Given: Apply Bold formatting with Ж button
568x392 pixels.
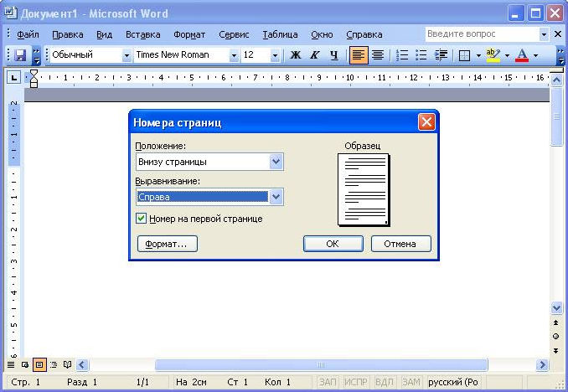Looking at the screenshot, I should pos(296,55).
